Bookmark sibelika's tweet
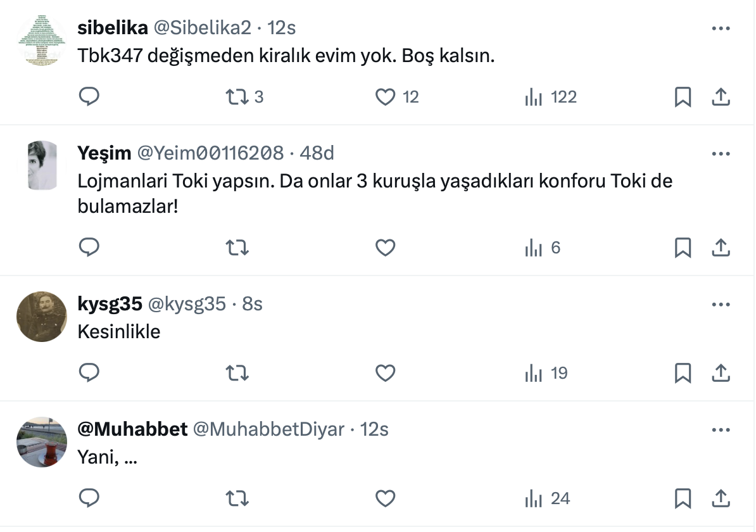This screenshot has width=756, height=532. tap(683, 97)
